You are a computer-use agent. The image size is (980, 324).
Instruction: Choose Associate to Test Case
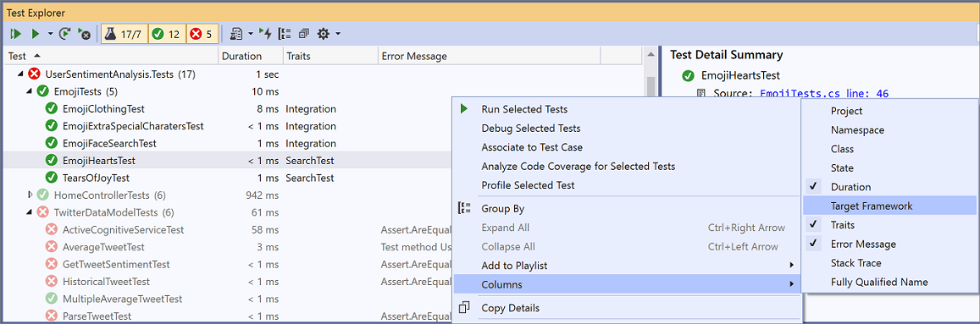627,147
